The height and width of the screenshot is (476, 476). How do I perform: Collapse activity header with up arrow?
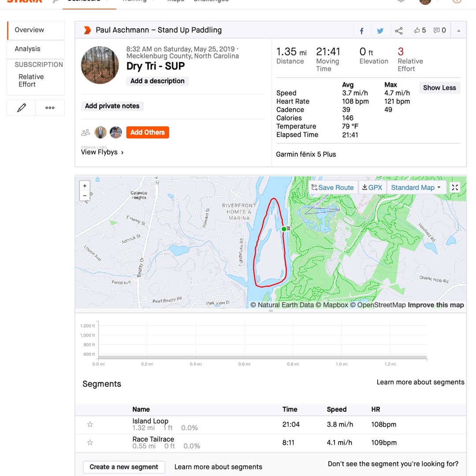pos(458,31)
